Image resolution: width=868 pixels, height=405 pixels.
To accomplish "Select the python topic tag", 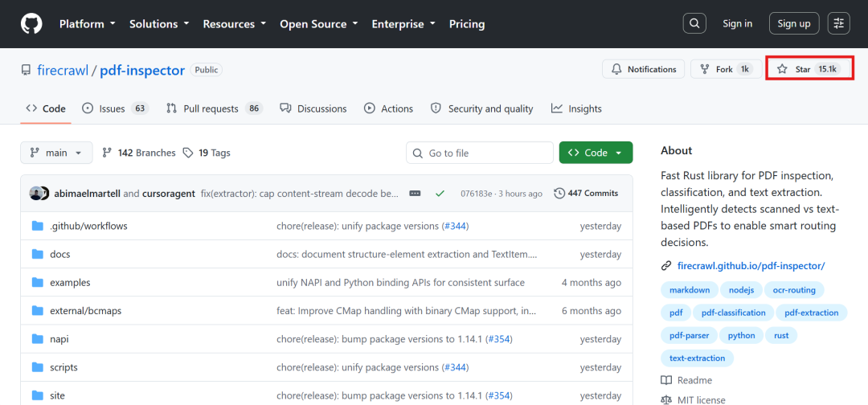I will point(741,335).
